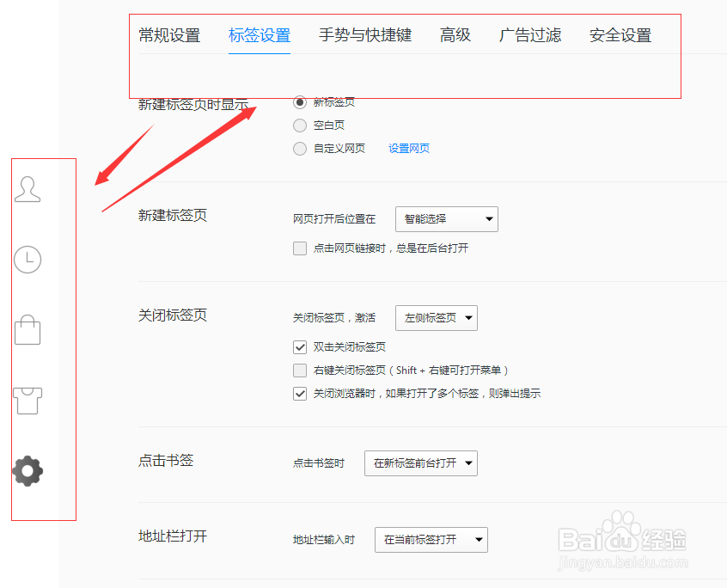Select the 空白页 radio button
This screenshot has height=588, width=727.
(x=299, y=125)
